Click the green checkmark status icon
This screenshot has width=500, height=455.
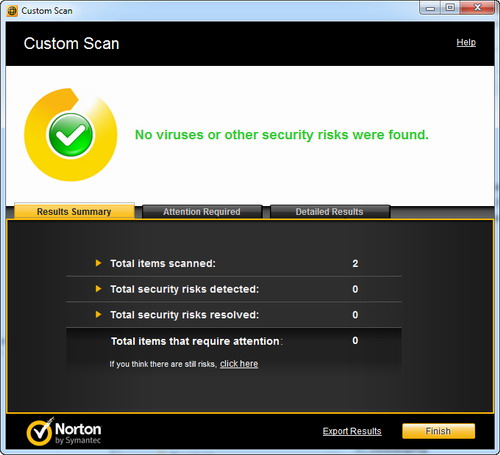coord(71,135)
